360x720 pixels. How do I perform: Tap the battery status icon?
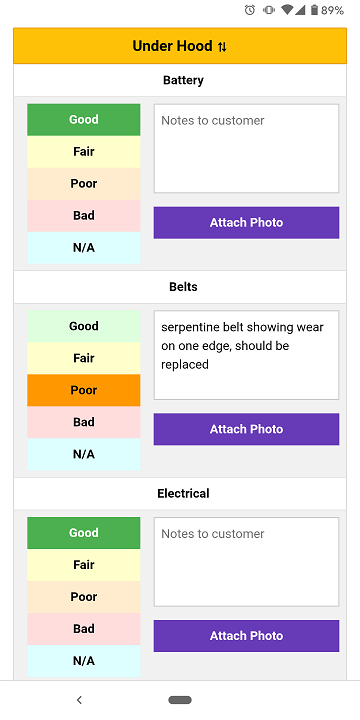pos(314,10)
